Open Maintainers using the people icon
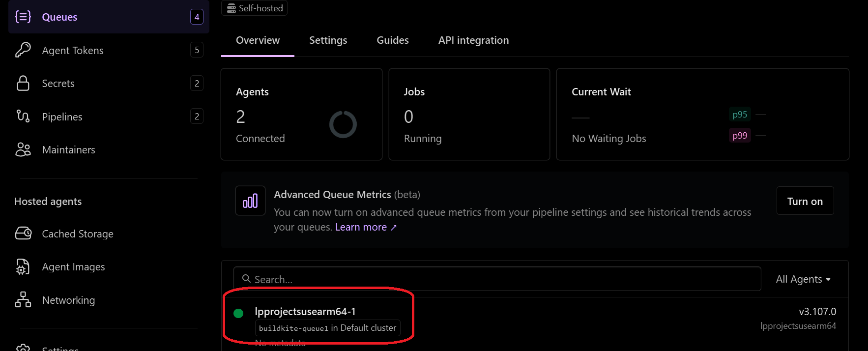 (x=23, y=149)
